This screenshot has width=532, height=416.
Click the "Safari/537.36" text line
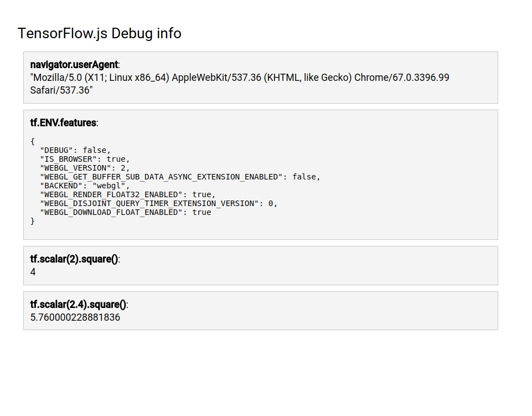click(61, 90)
